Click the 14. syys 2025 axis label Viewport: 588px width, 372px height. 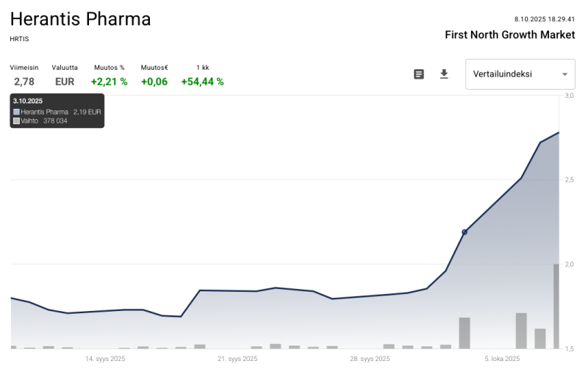point(105,359)
